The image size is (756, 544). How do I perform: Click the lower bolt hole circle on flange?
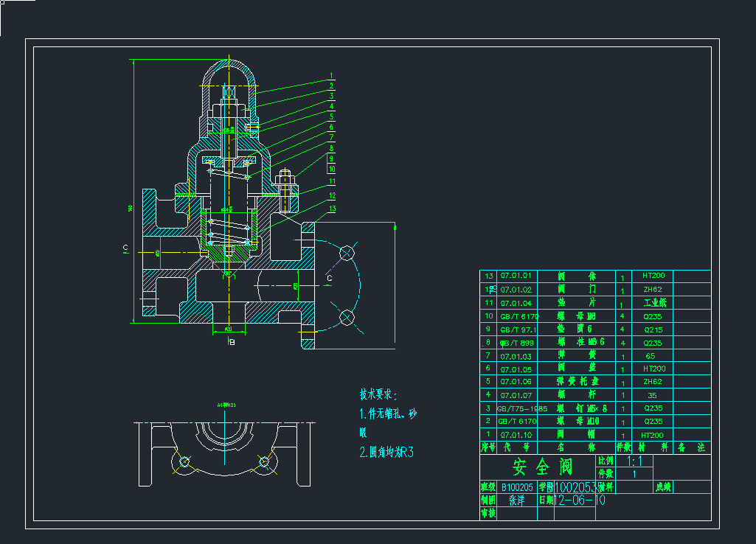[346, 318]
